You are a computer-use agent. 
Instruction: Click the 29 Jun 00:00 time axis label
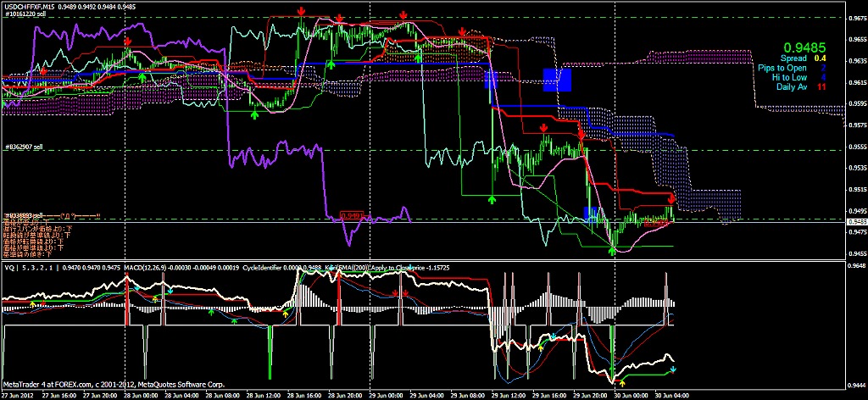386,395
